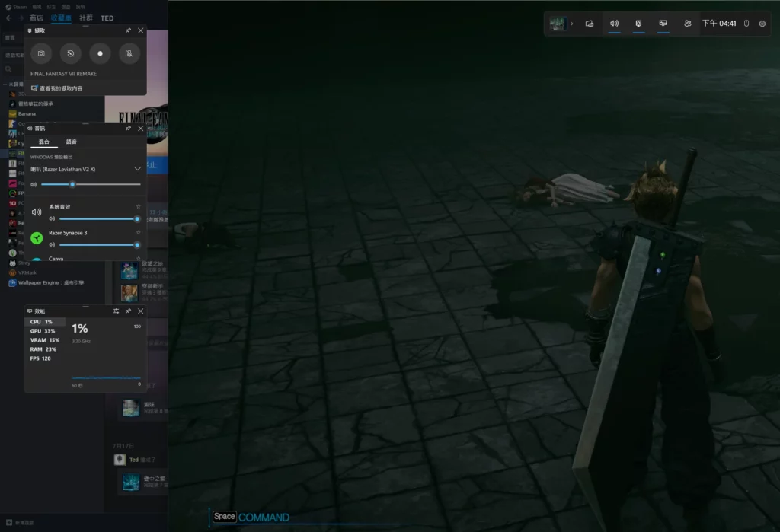Adjust the Windows default output volume slider
The image size is (780, 532).
(72, 184)
